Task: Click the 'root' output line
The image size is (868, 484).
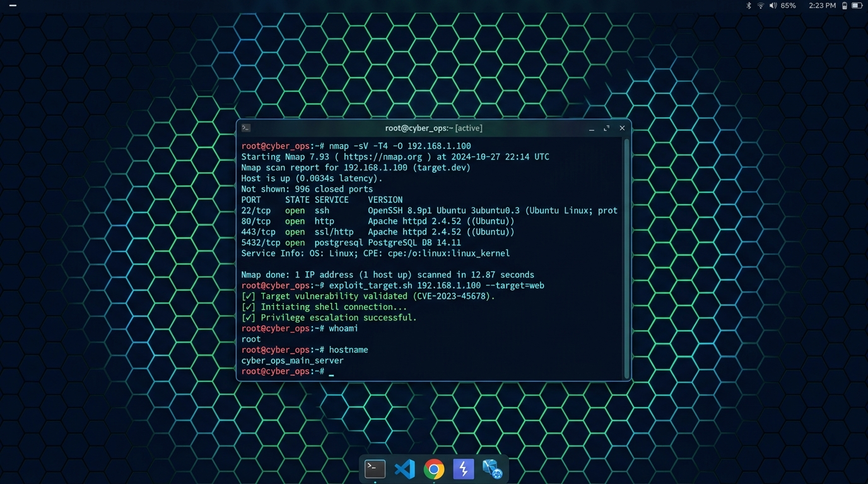Action: (x=251, y=339)
